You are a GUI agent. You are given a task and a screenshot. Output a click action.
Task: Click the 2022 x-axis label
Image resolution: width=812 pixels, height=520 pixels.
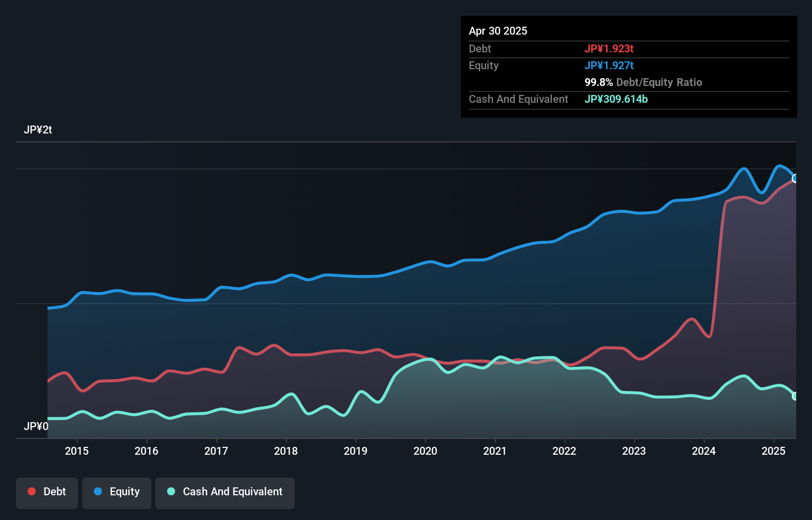(564, 451)
